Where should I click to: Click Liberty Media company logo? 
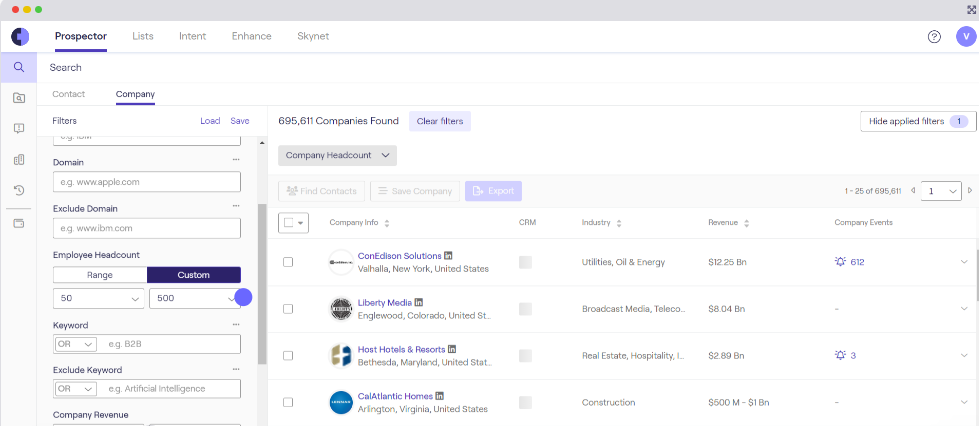(x=341, y=309)
